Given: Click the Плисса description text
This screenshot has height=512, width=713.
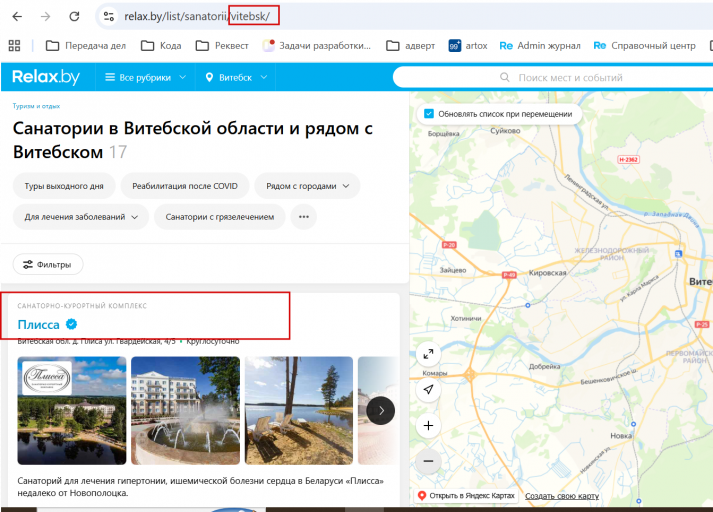Looking at the screenshot, I should pyautogui.click(x=201, y=487).
